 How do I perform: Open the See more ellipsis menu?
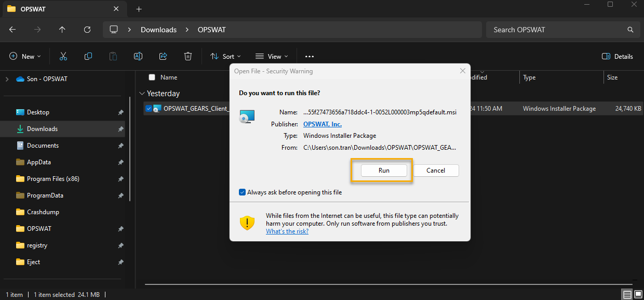(310, 56)
